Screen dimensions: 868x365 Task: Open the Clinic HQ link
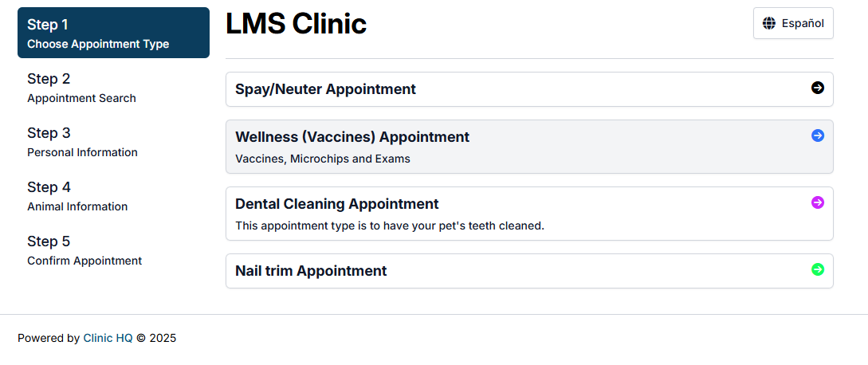[x=108, y=338]
